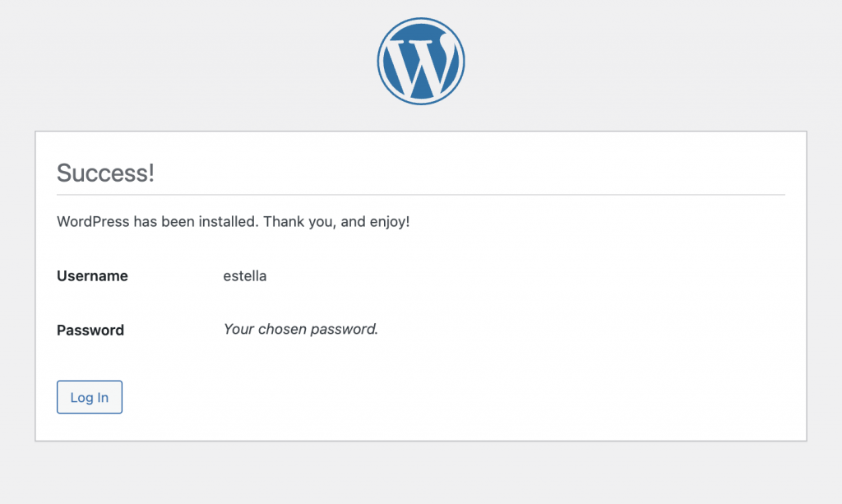Click the username value estella

pos(245,276)
